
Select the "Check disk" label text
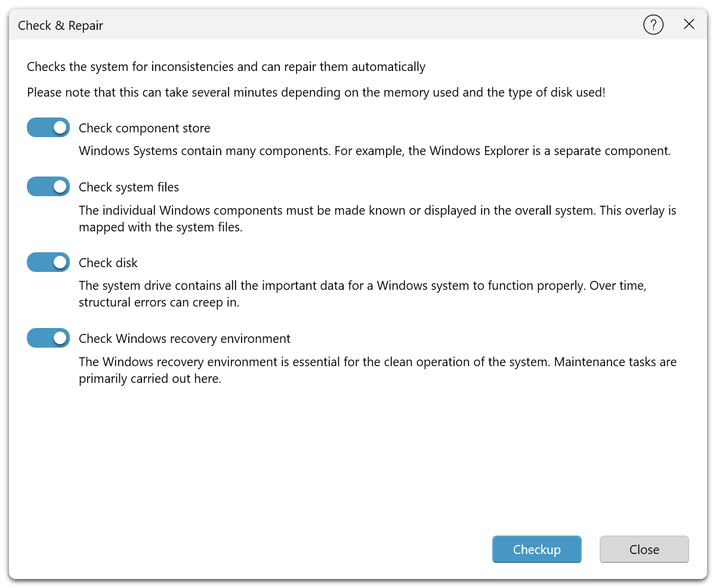(x=108, y=263)
